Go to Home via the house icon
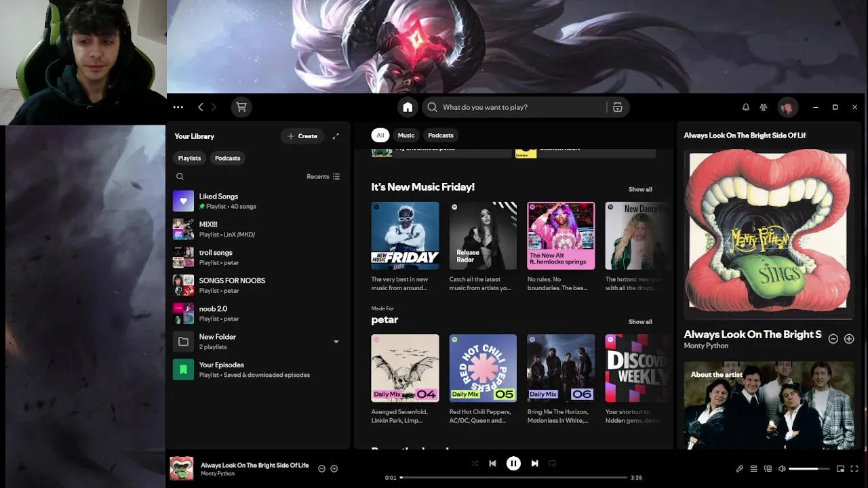The image size is (868, 488). 408,107
